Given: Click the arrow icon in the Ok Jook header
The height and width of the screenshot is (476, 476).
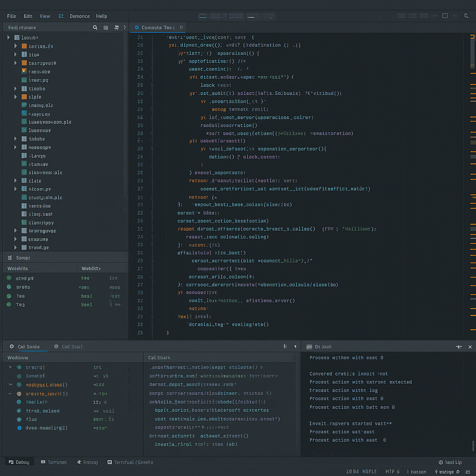Looking at the screenshot, I should (x=459, y=347).
